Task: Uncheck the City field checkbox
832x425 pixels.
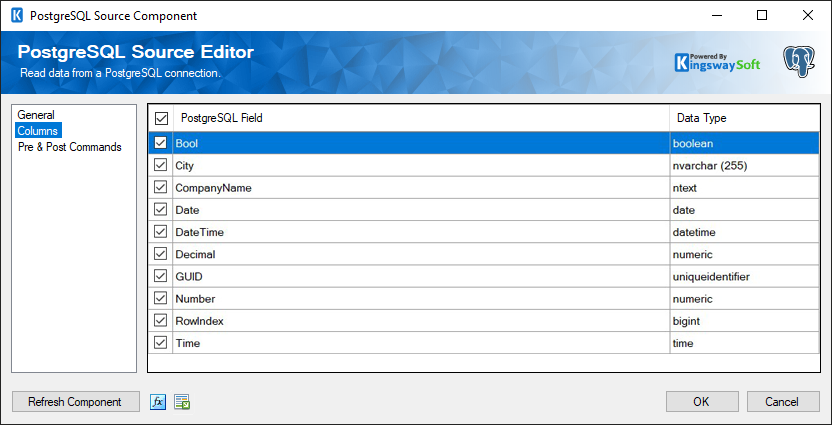Action: point(160,166)
